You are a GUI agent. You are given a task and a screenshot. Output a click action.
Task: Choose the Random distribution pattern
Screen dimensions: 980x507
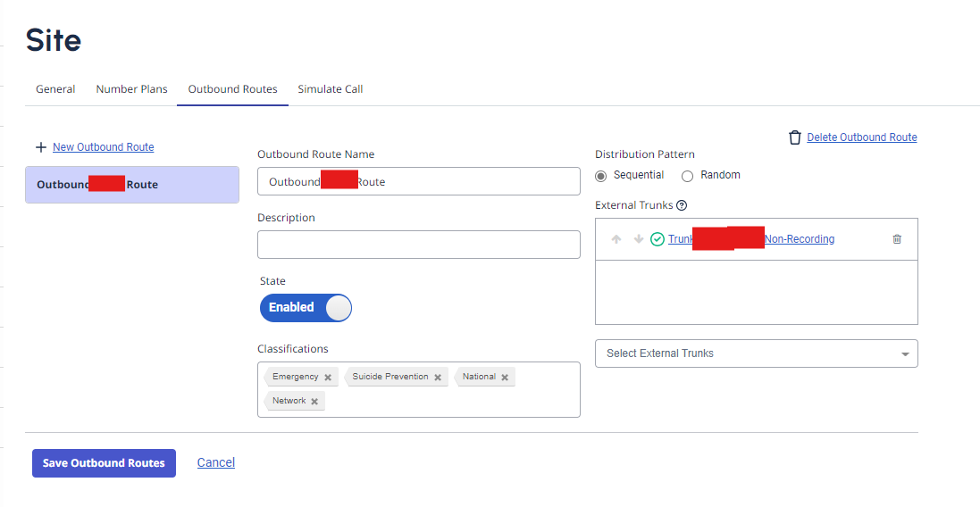(x=688, y=176)
